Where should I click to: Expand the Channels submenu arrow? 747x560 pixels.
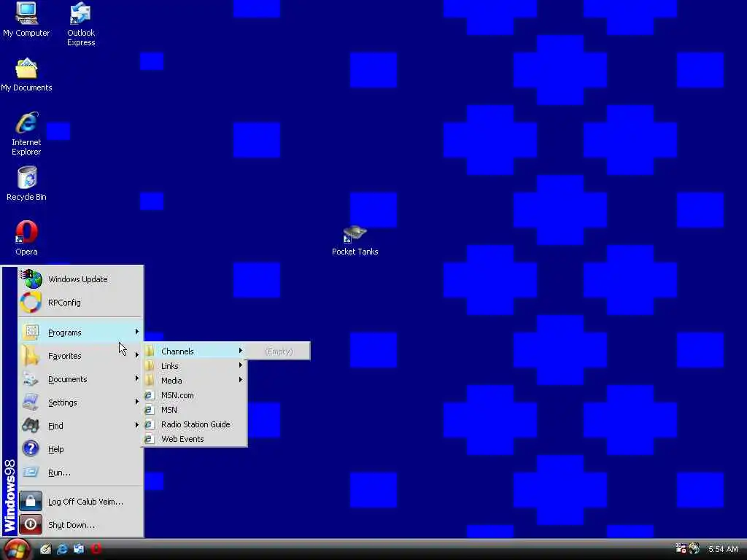pyautogui.click(x=241, y=351)
